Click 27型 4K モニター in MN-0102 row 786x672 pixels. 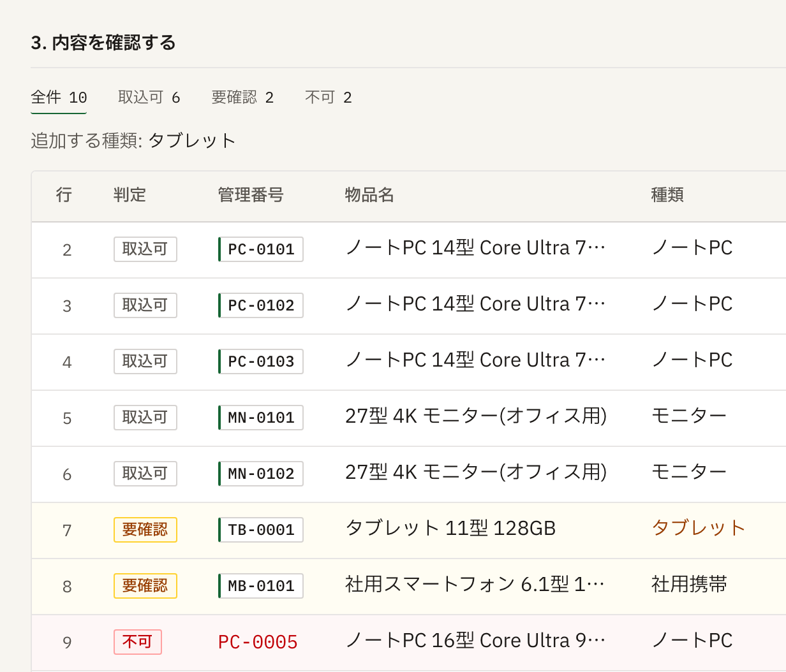coord(476,472)
